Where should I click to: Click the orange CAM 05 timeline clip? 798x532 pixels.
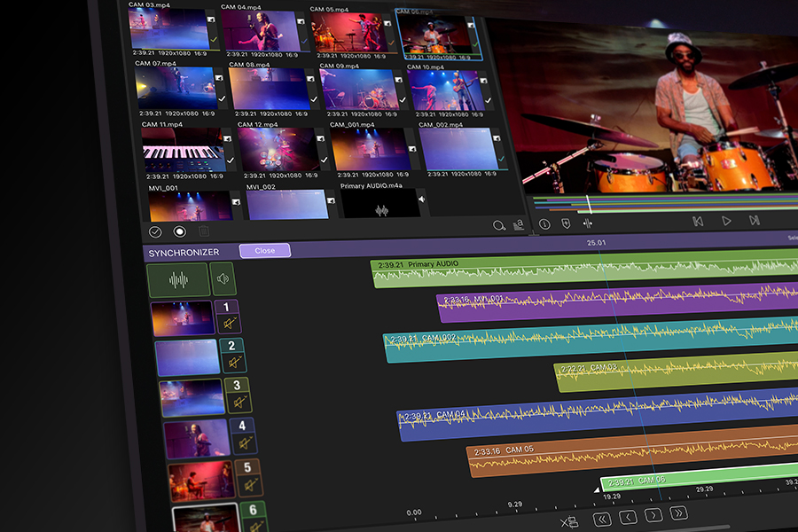(632, 452)
